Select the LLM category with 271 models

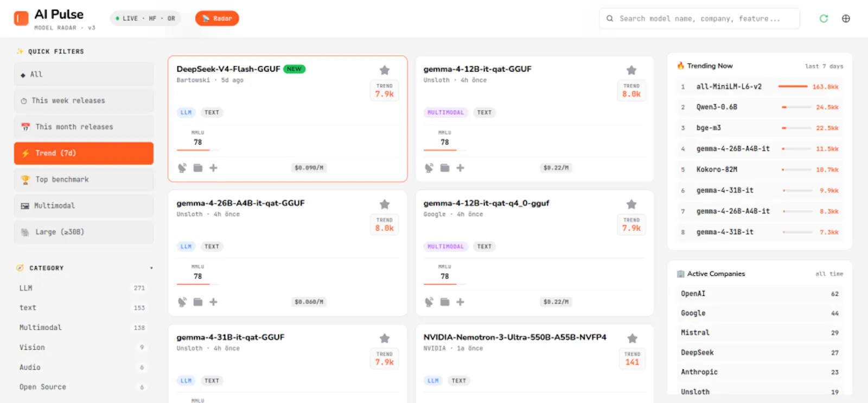84,288
